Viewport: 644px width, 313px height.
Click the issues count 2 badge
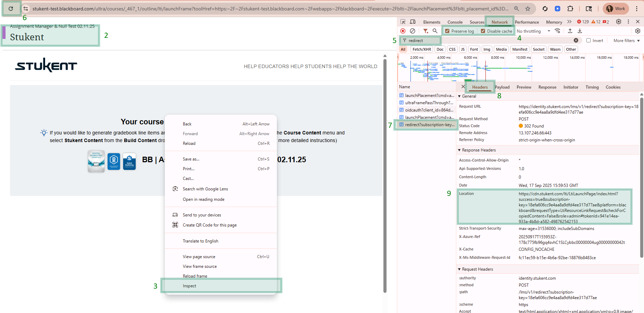click(x=606, y=22)
